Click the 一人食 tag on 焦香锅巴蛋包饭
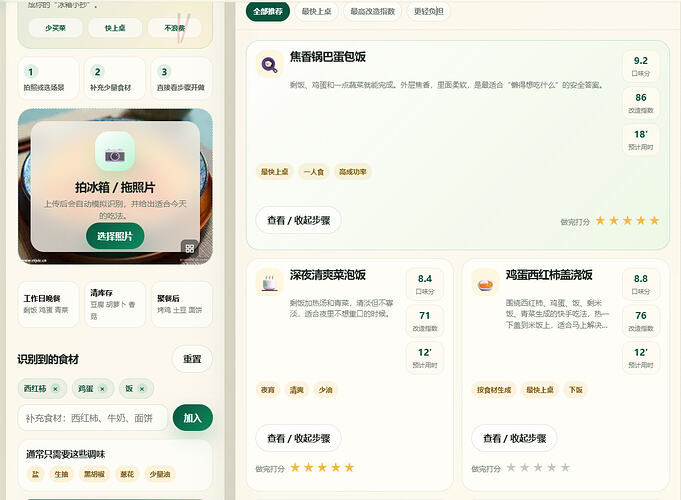 point(314,172)
